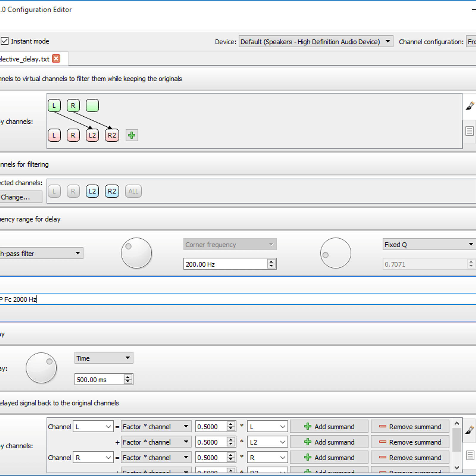The height and width of the screenshot is (476, 476).
Task: Click the Q factor dial knob
Action: click(x=336, y=253)
